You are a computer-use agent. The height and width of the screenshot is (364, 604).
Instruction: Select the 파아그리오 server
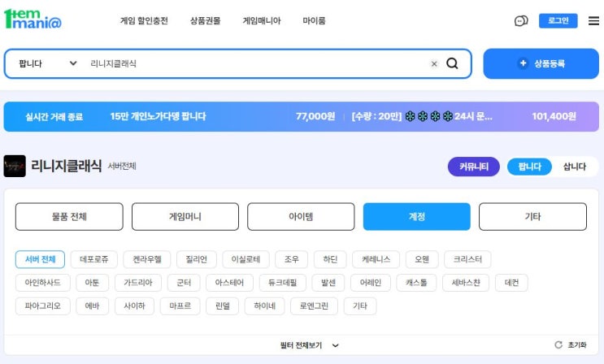[43, 305]
